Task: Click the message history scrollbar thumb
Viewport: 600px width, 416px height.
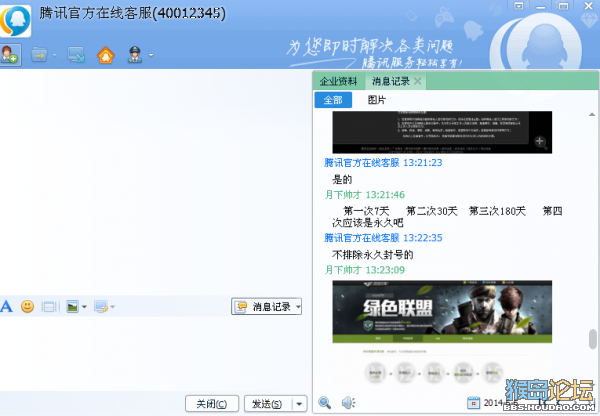Action: coord(593,339)
